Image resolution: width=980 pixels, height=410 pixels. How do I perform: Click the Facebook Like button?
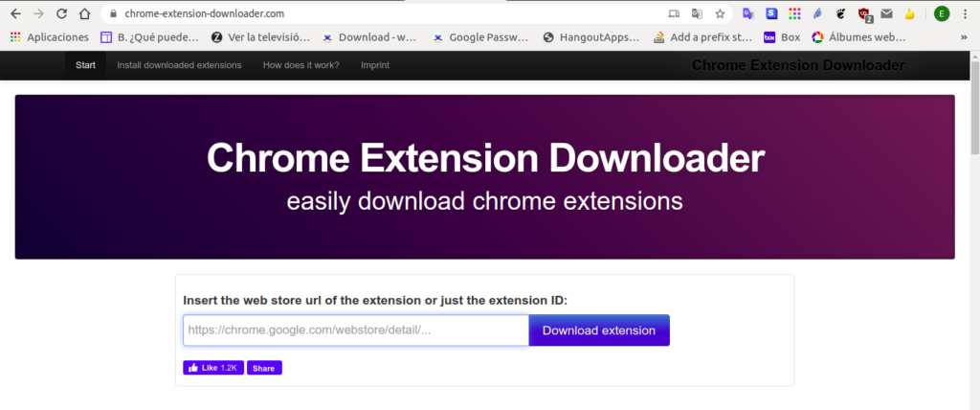(x=213, y=368)
